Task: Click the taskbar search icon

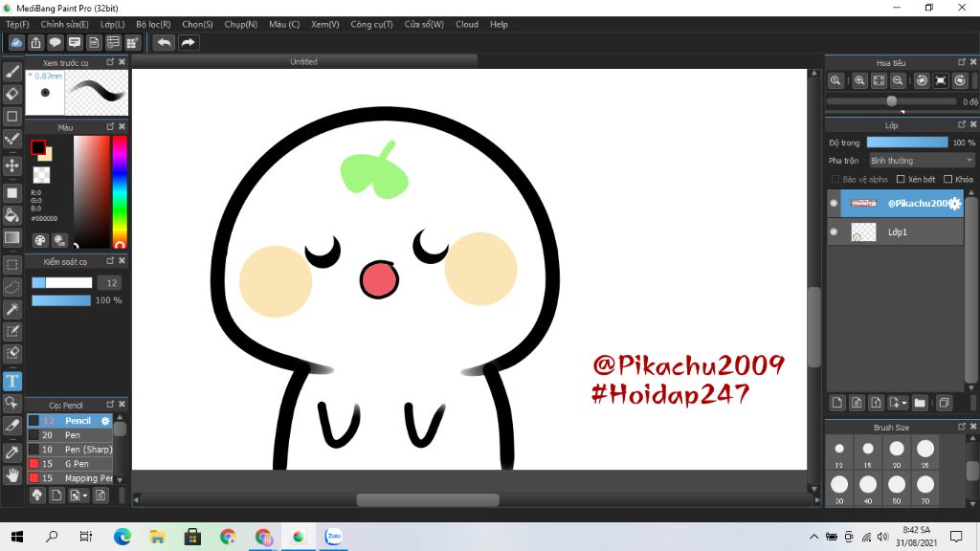Action: click(x=52, y=537)
